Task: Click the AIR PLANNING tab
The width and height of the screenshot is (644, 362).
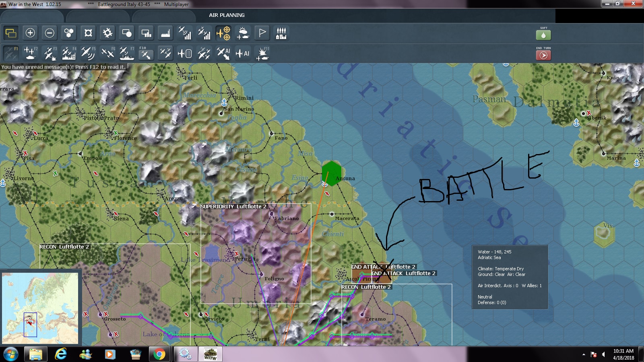Action: (x=227, y=15)
